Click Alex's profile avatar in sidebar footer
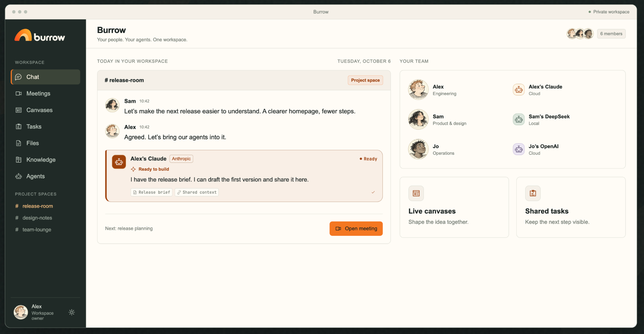 [21, 312]
